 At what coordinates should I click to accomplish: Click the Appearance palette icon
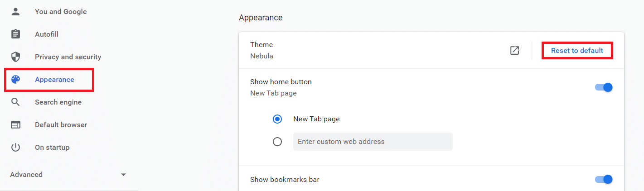tap(16, 80)
